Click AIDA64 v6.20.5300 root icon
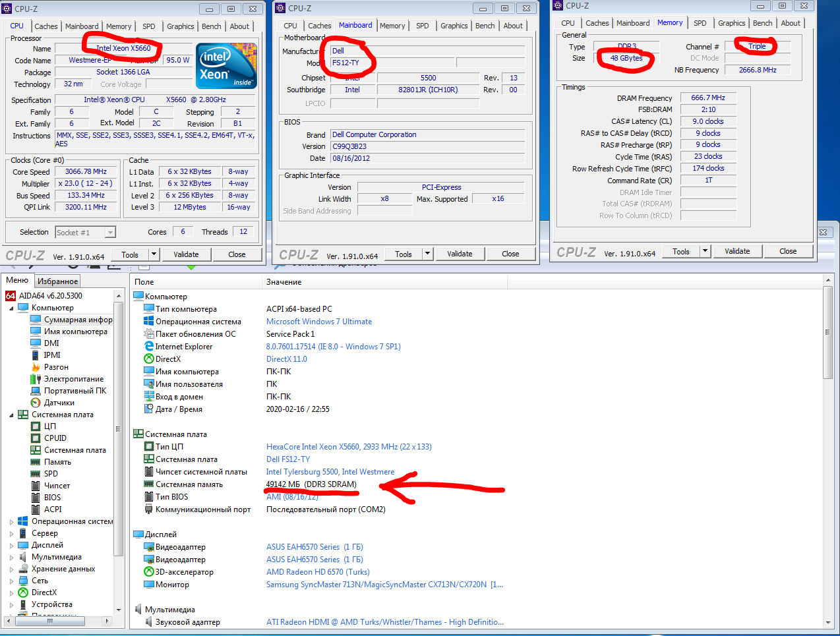Image resolution: width=840 pixels, height=636 pixels. 11,296
